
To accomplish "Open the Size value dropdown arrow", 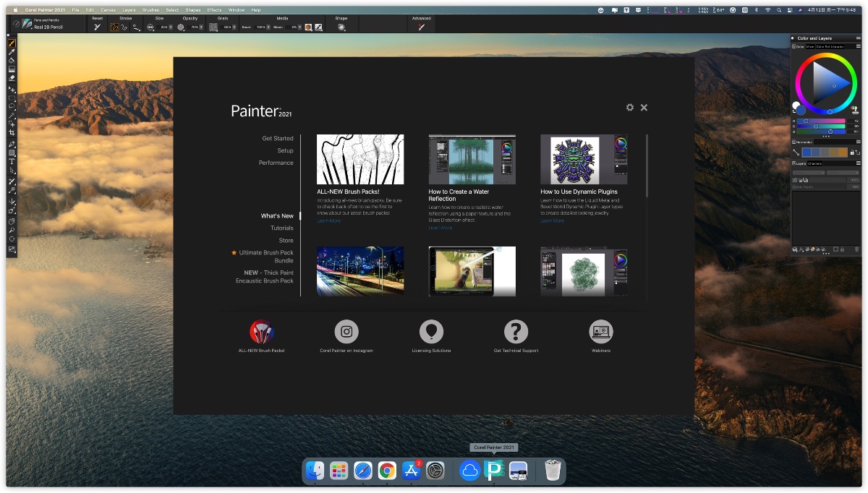I will coord(170,27).
